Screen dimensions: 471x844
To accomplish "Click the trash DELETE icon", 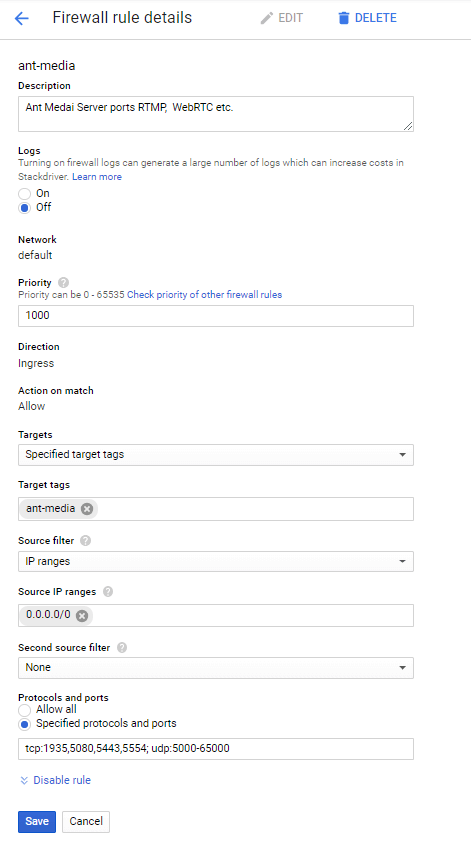I will point(343,18).
